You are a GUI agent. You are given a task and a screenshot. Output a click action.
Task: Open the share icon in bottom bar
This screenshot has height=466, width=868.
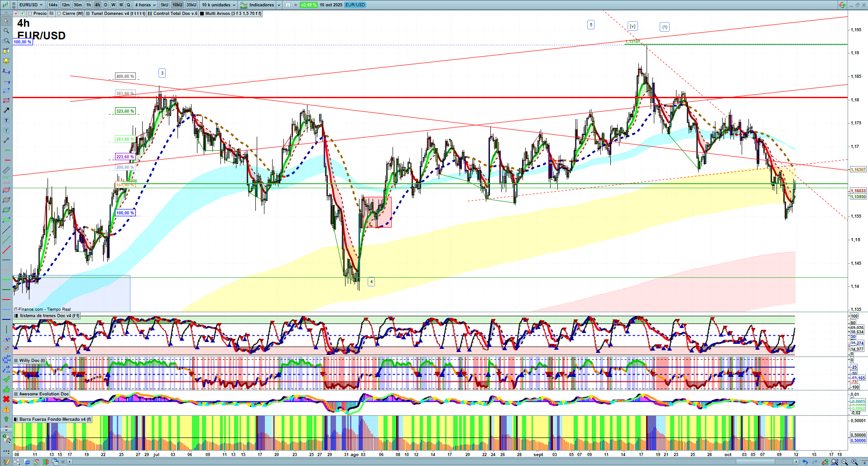coord(17,462)
